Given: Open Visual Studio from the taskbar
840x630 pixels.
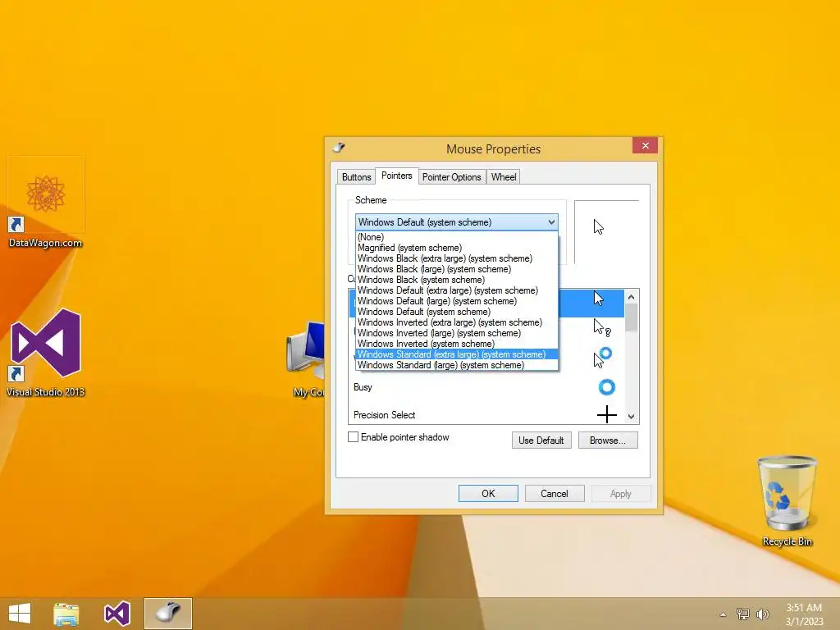Looking at the screenshot, I should click(x=116, y=614).
